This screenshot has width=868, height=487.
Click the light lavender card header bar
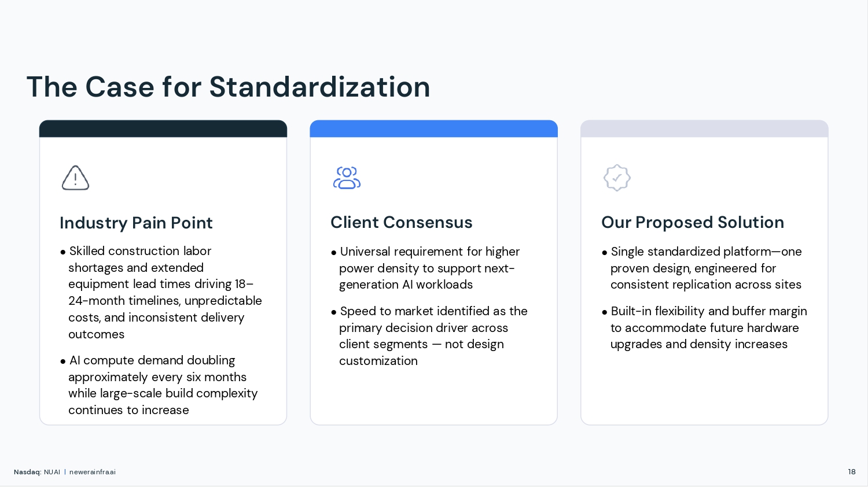[704, 128]
